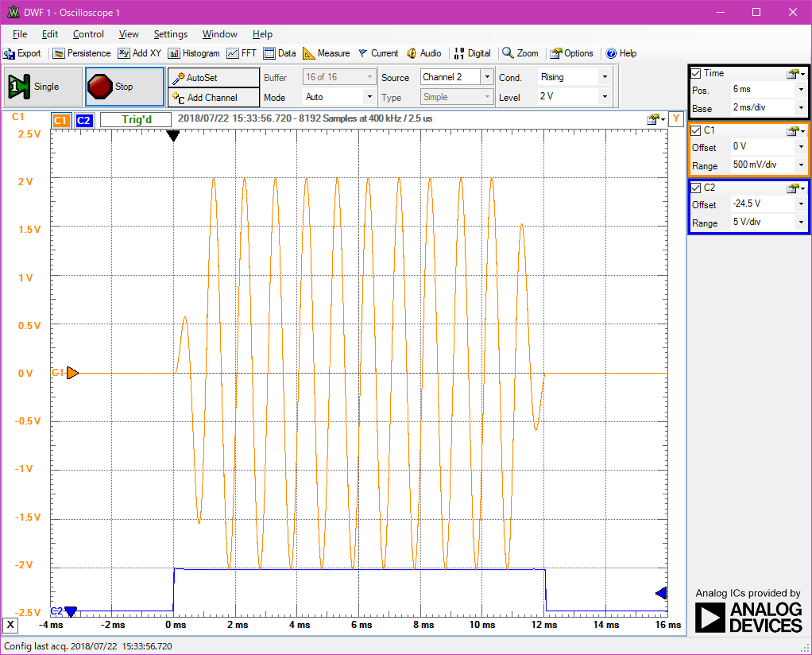Open the Measure tool
This screenshot has width=812, height=655.
(x=327, y=53)
